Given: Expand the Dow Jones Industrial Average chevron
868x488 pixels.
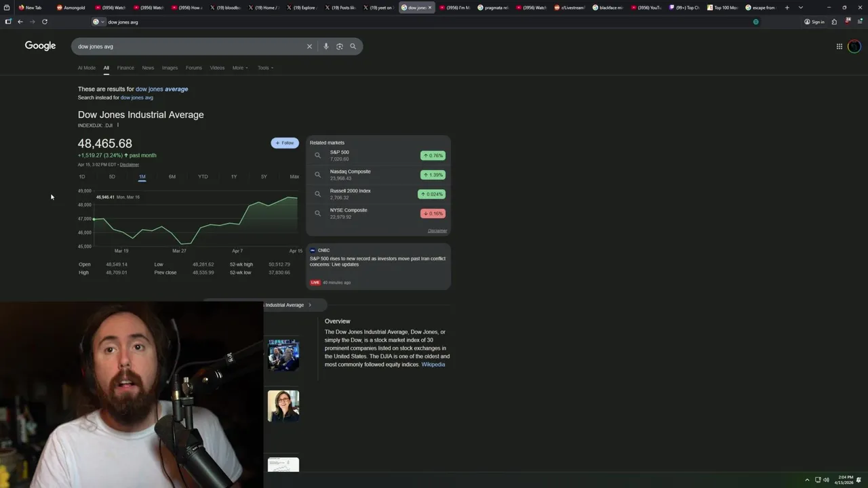Looking at the screenshot, I should 310,305.
